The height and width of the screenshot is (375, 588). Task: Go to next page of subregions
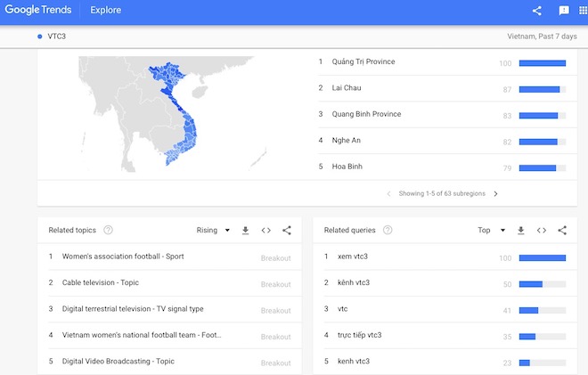496,193
